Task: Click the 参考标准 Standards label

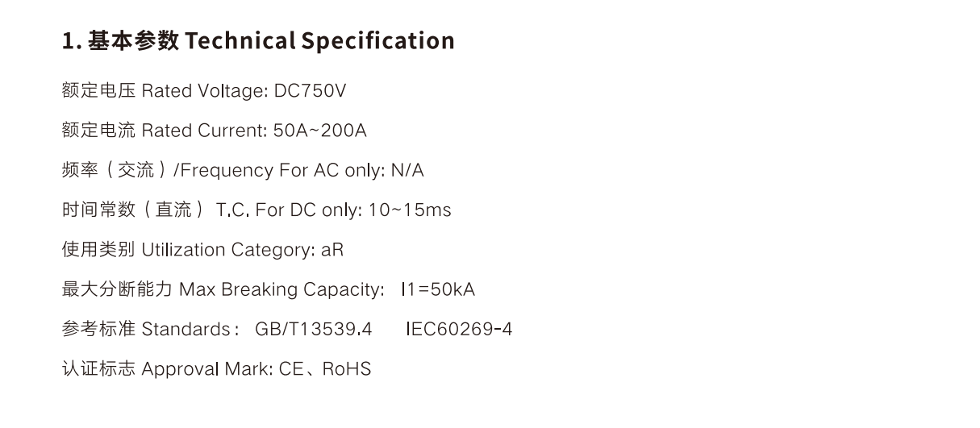Action: pos(150,329)
